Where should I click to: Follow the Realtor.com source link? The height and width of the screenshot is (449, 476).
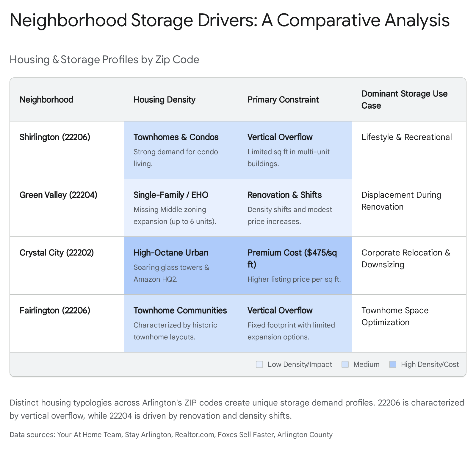coord(194,435)
